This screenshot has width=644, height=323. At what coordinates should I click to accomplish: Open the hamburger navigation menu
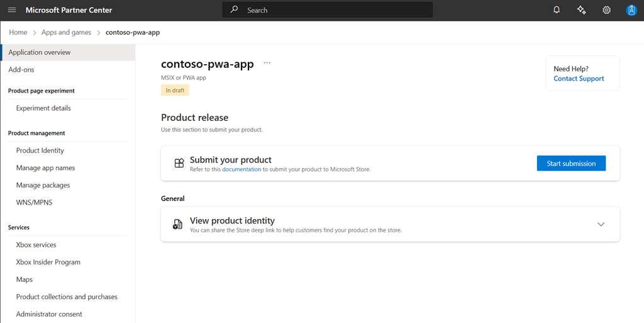click(12, 10)
